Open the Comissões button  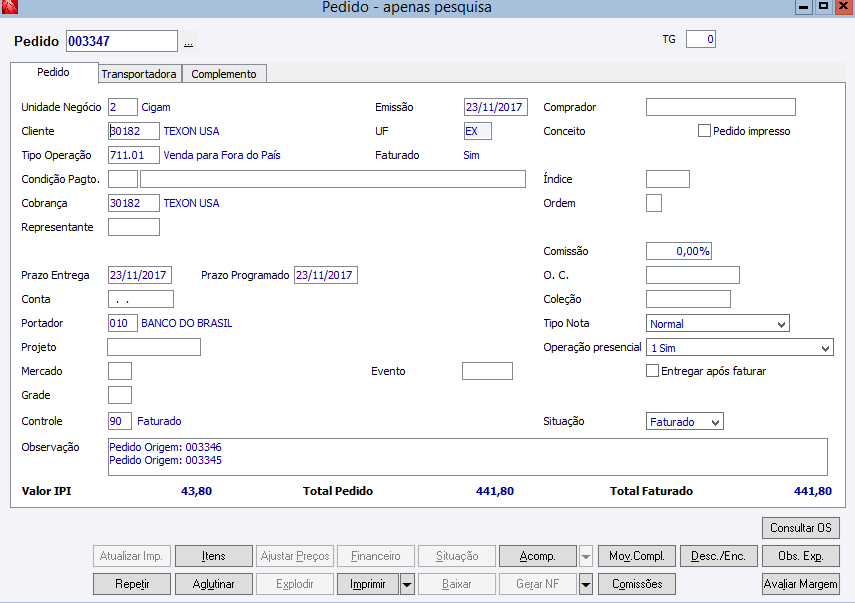(x=637, y=584)
